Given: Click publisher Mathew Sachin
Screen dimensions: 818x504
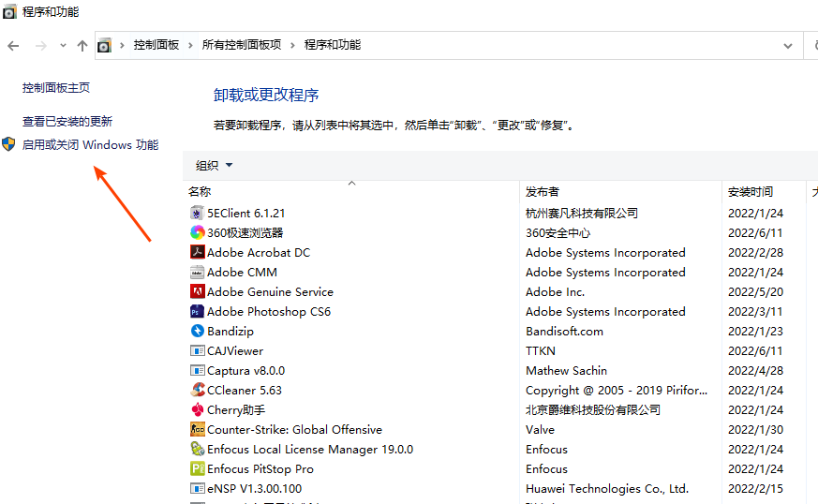Looking at the screenshot, I should tap(566, 370).
